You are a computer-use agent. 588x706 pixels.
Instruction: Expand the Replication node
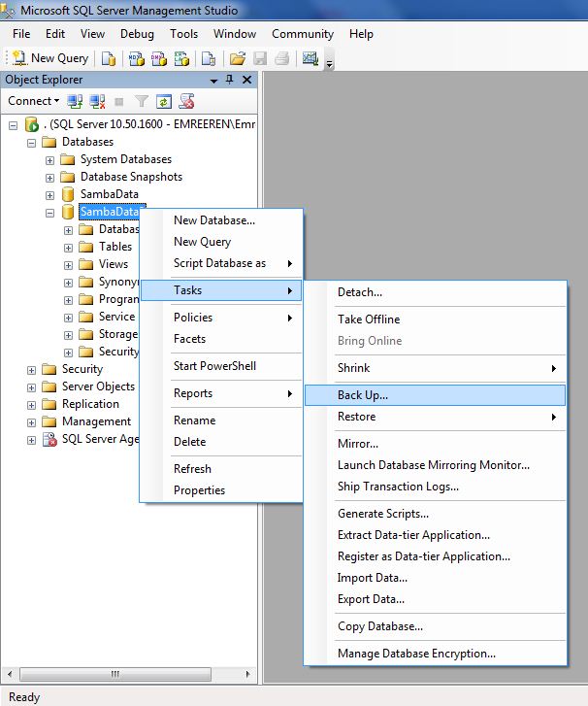tap(32, 404)
